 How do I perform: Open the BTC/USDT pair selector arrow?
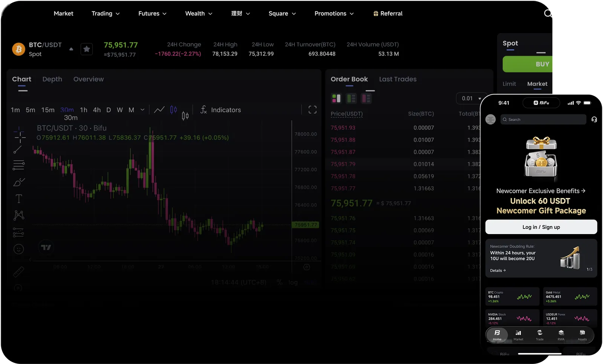tap(71, 49)
